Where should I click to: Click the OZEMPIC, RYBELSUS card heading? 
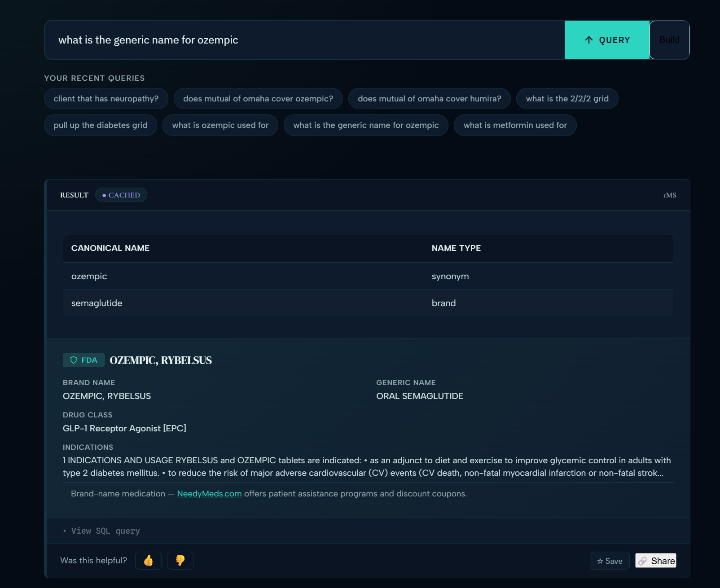[x=161, y=360]
